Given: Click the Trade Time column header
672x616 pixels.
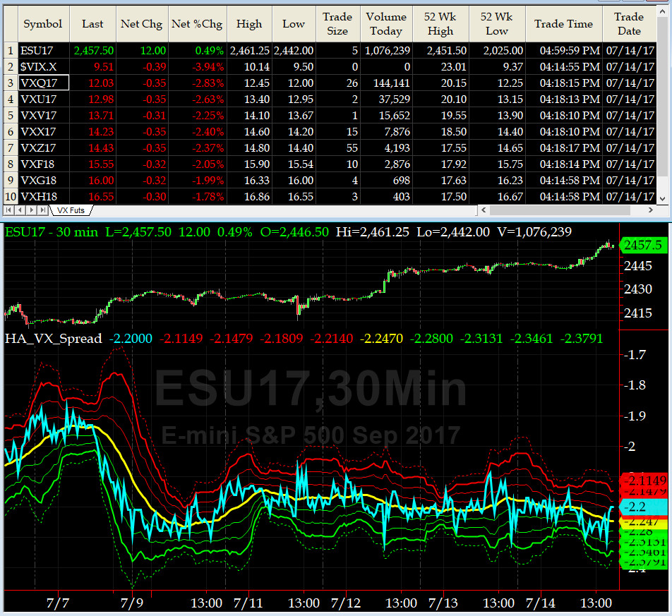Looking at the screenshot, I should coord(564,24).
